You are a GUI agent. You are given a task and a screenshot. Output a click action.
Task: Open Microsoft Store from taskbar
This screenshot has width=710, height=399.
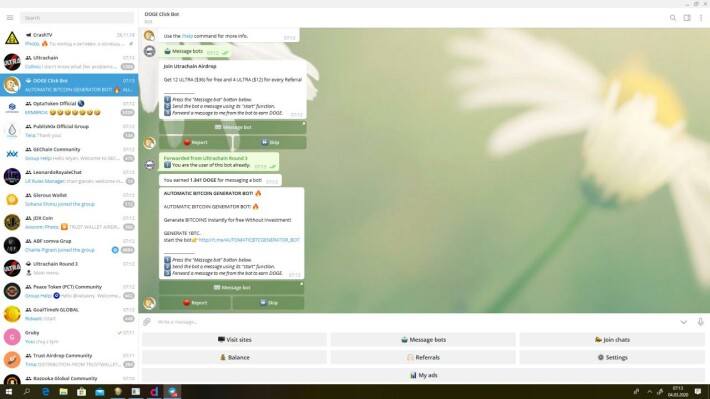tap(82, 392)
